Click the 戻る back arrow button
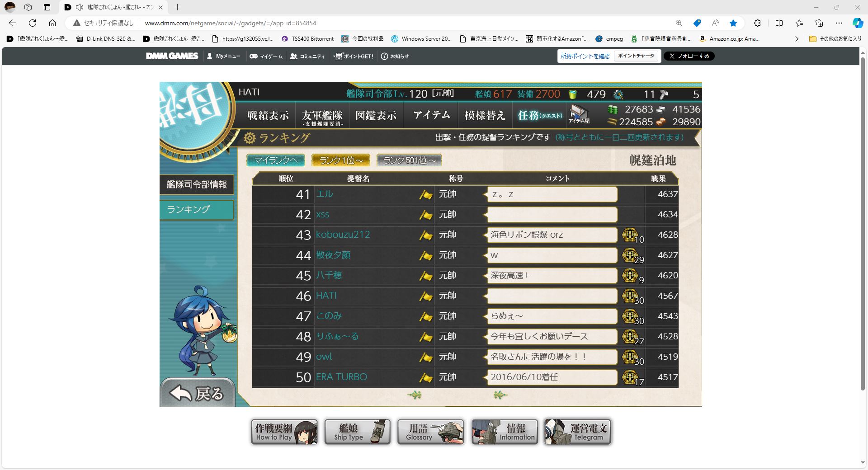Viewport: 868px width, 470px height. 198,393
